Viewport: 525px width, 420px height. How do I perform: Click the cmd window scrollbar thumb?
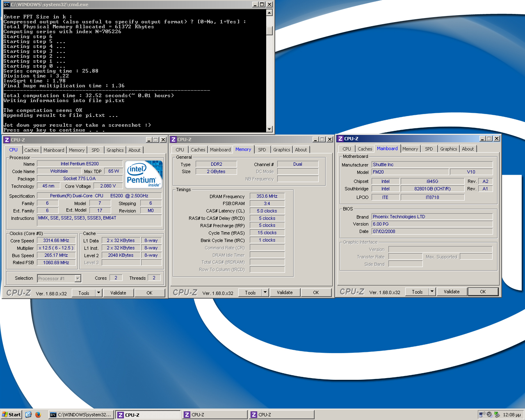(269, 31)
